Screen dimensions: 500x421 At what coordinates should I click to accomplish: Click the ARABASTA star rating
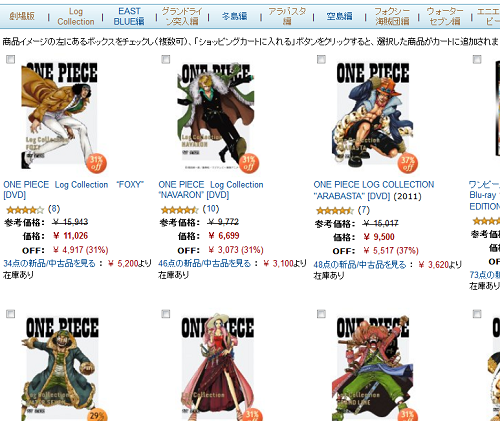pos(335,211)
